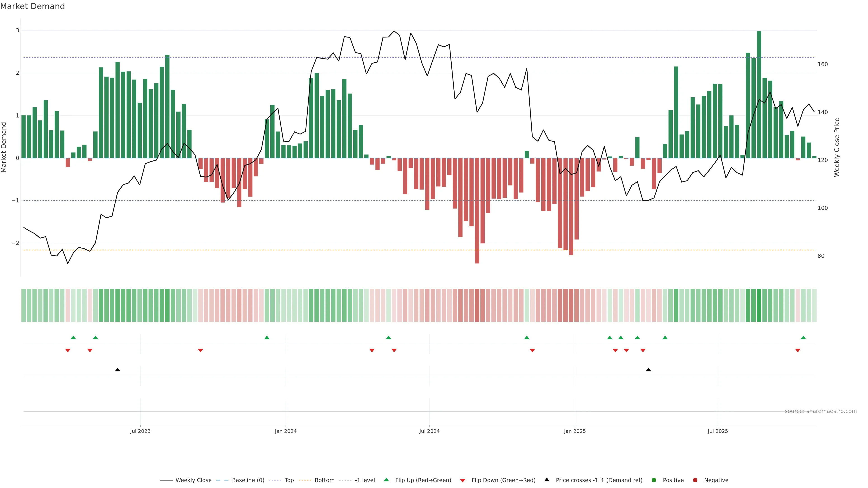
Task: Toggle Top dotted line legend entry
Action: coord(289,480)
